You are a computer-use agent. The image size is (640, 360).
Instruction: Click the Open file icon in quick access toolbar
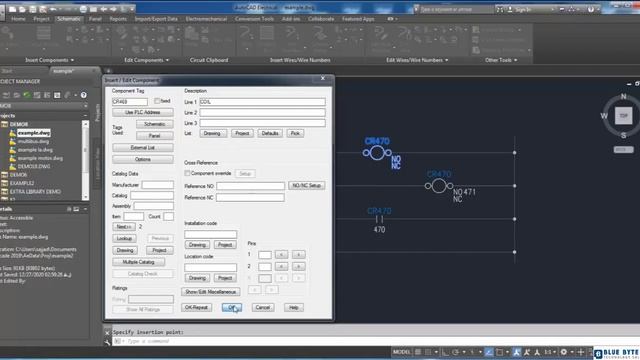click(x=22, y=9)
